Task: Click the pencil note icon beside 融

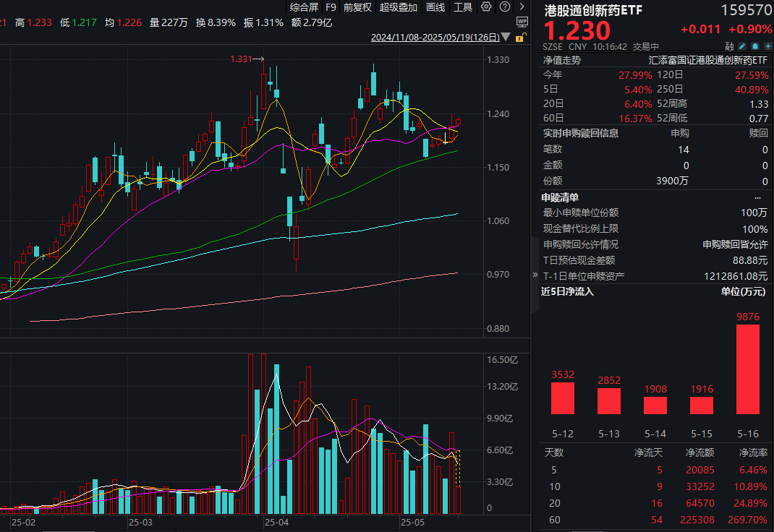Action: click(x=742, y=46)
